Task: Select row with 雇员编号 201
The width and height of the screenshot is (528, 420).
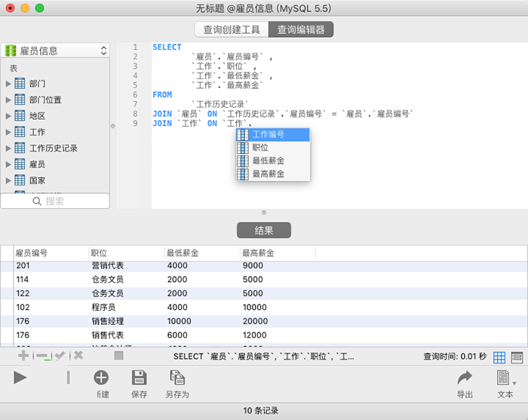Action: click(264, 265)
